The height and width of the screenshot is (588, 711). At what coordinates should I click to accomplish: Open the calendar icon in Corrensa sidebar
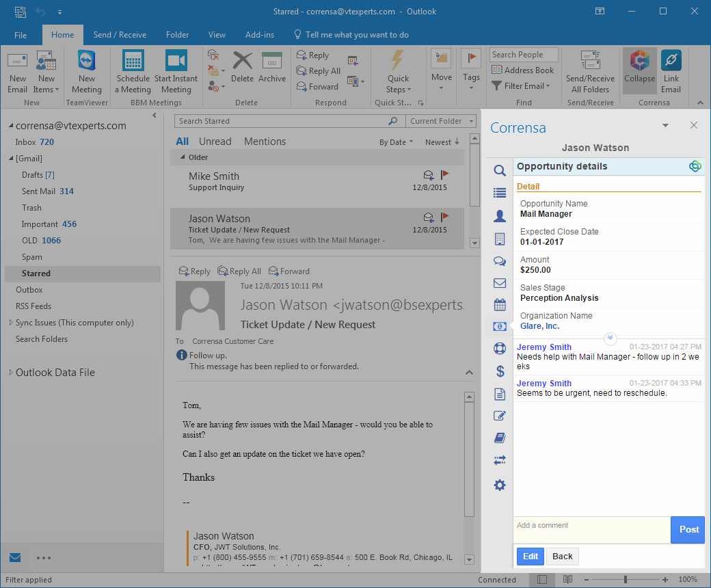[499, 305]
